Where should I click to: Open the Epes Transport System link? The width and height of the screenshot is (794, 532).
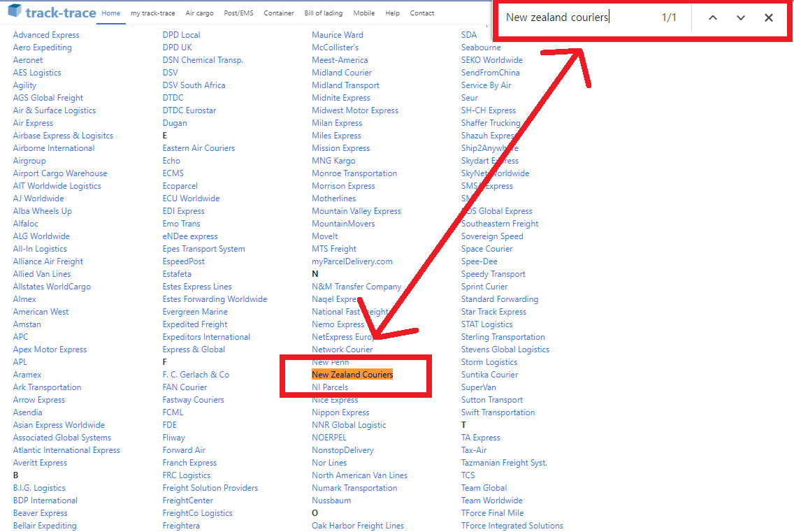pos(204,250)
